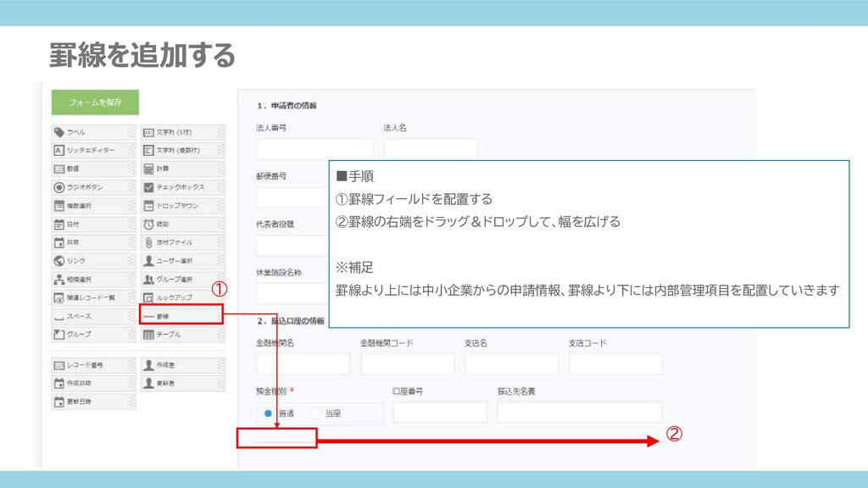Focus the 休業施設名称 input box

click(x=292, y=294)
